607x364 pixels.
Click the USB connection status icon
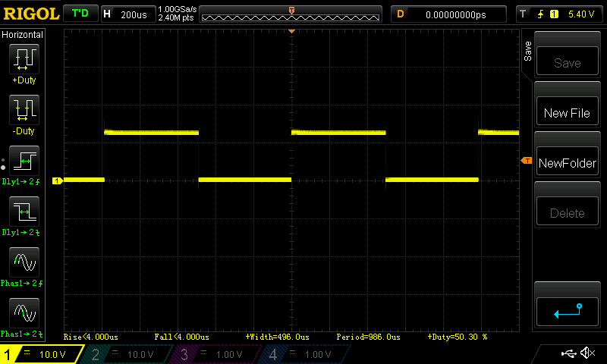click(568, 353)
